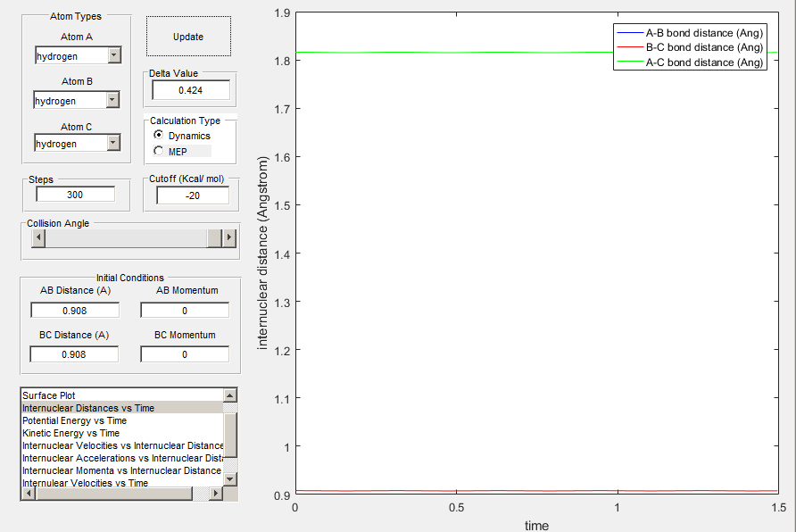
Task: Click plot list scroll left arrow
Action: [x=29, y=493]
